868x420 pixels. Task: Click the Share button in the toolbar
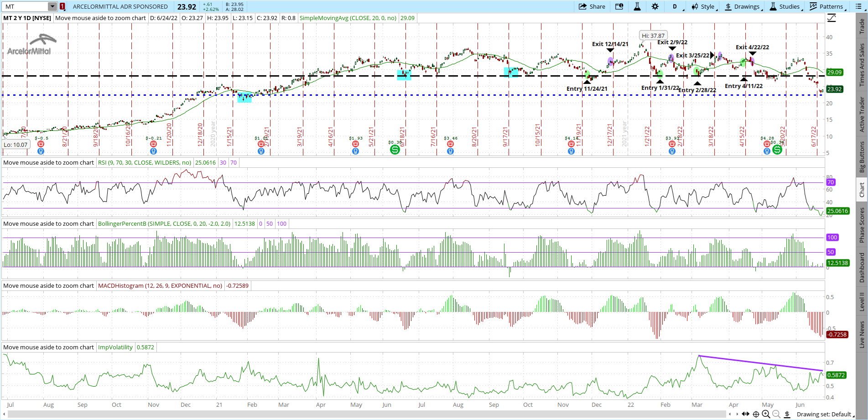[x=592, y=6]
